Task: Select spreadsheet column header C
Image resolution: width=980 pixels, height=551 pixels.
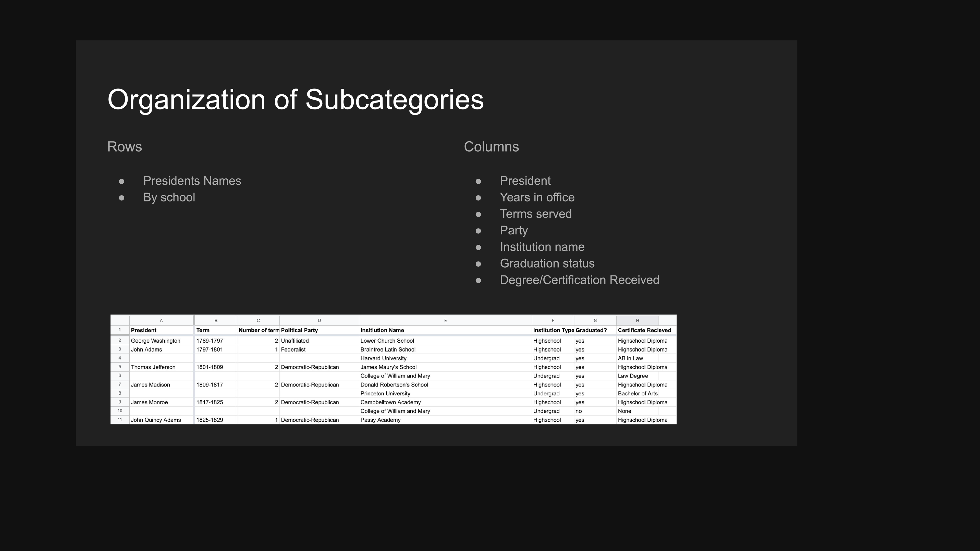Action: click(258, 321)
